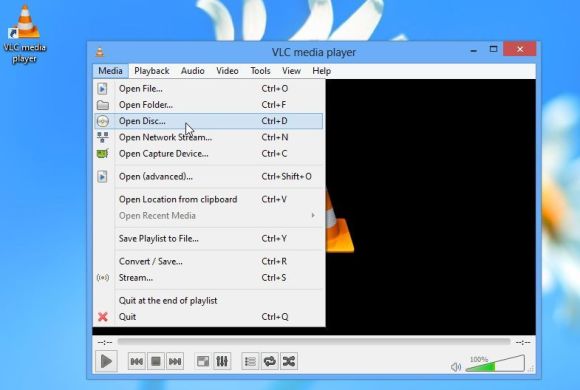The width and height of the screenshot is (580, 390).
Task: Show extended settings equalizer button
Action: click(222, 361)
